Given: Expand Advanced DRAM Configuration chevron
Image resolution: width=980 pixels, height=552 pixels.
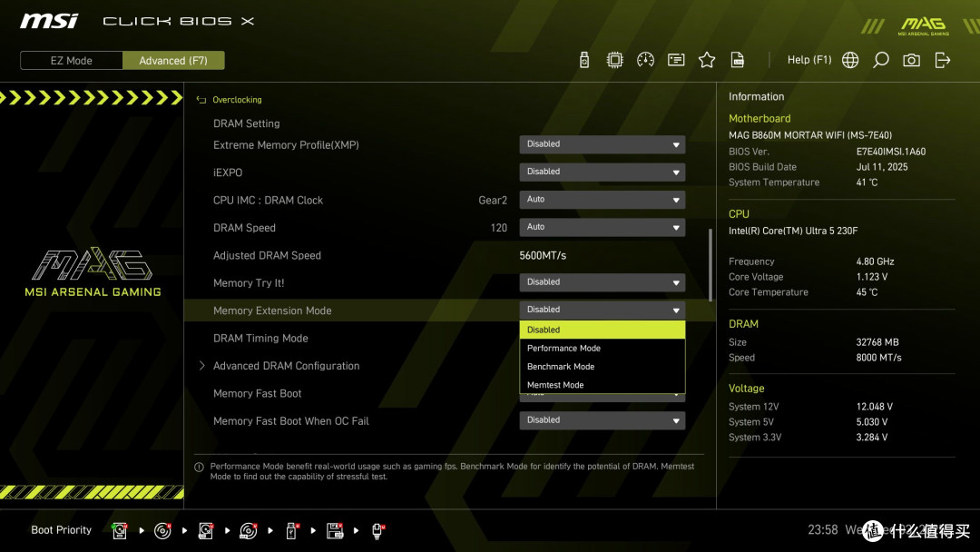Looking at the screenshot, I should [x=201, y=366].
